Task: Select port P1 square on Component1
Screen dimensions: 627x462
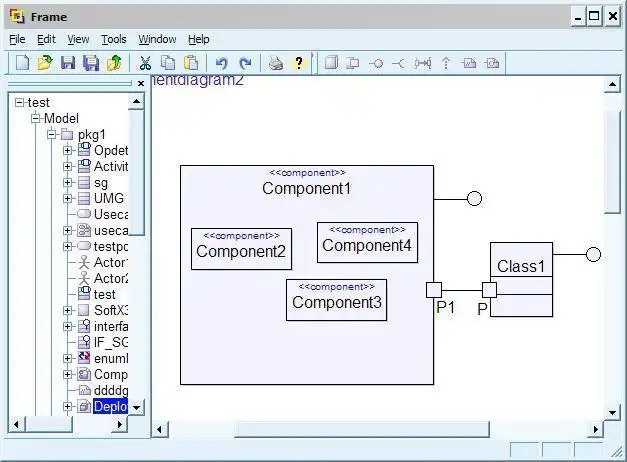Action: tap(434, 290)
